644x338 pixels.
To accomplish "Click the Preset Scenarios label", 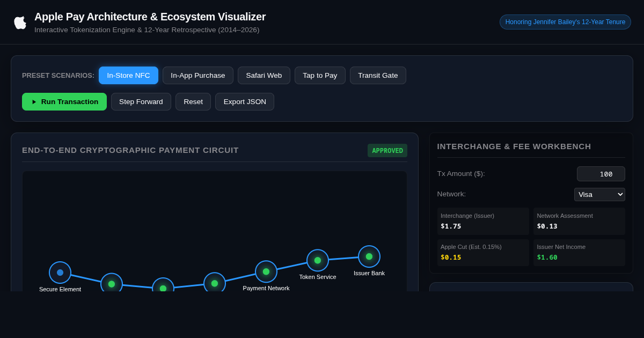I will [58, 76].
